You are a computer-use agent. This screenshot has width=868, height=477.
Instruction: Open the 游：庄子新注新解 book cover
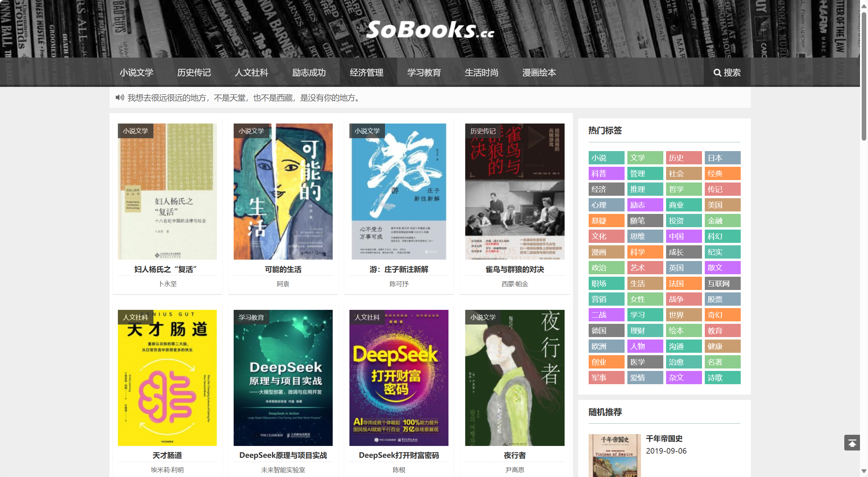[399, 192]
